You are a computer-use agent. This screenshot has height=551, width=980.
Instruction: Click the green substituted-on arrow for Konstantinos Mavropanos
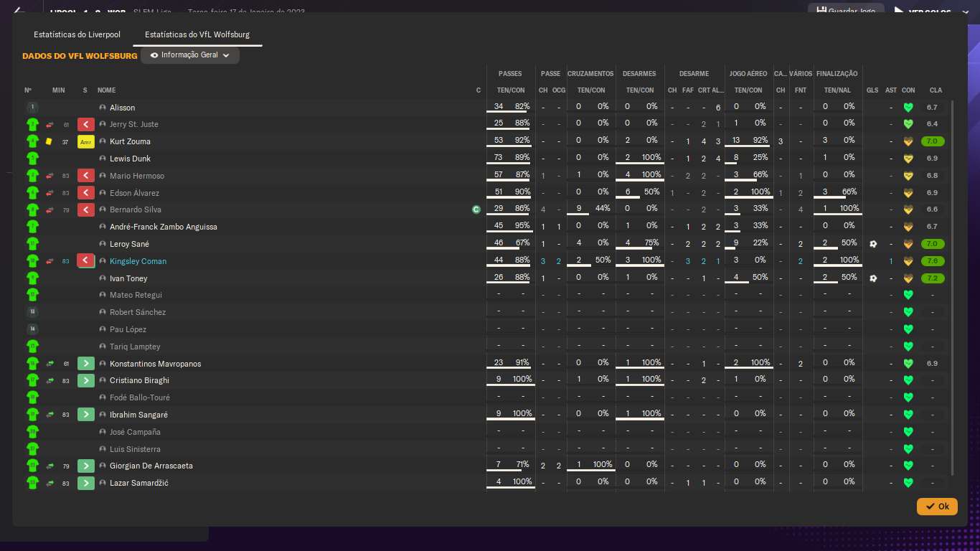pyautogui.click(x=86, y=364)
